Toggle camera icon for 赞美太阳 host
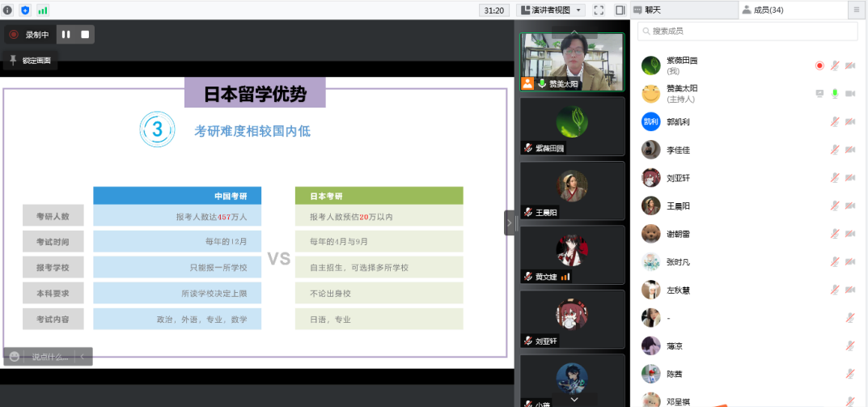The height and width of the screenshot is (407, 868). point(850,94)
